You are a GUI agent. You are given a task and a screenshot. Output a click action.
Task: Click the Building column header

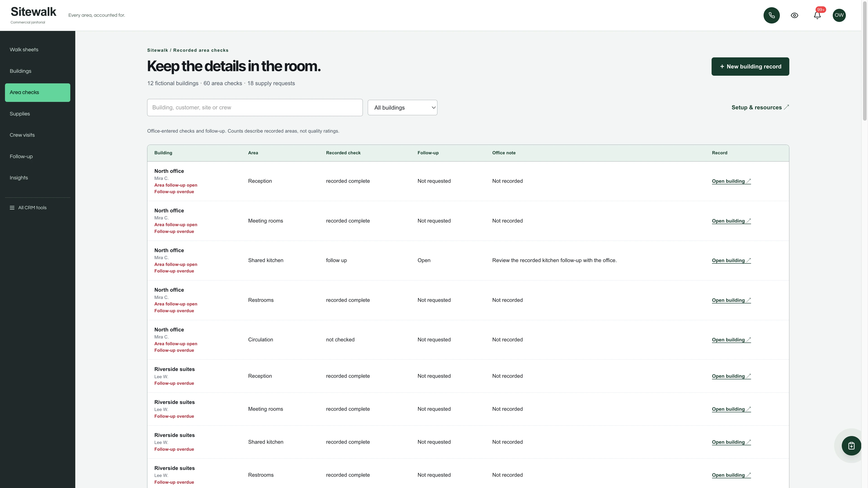[x=163, y=153]
